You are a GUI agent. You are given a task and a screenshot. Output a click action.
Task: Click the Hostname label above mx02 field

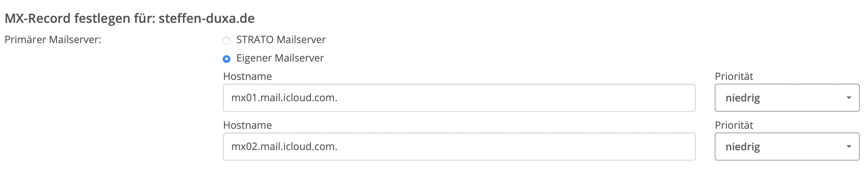(247, 125)
